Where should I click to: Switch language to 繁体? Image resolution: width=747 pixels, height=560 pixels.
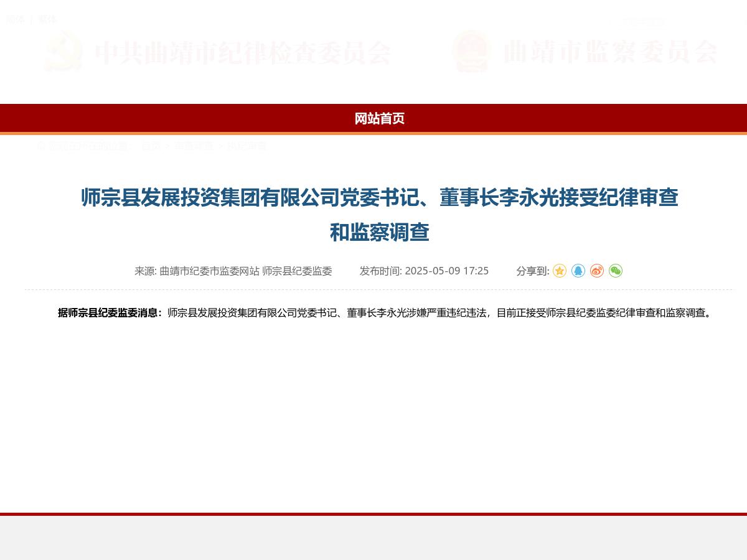pos(47,19)
